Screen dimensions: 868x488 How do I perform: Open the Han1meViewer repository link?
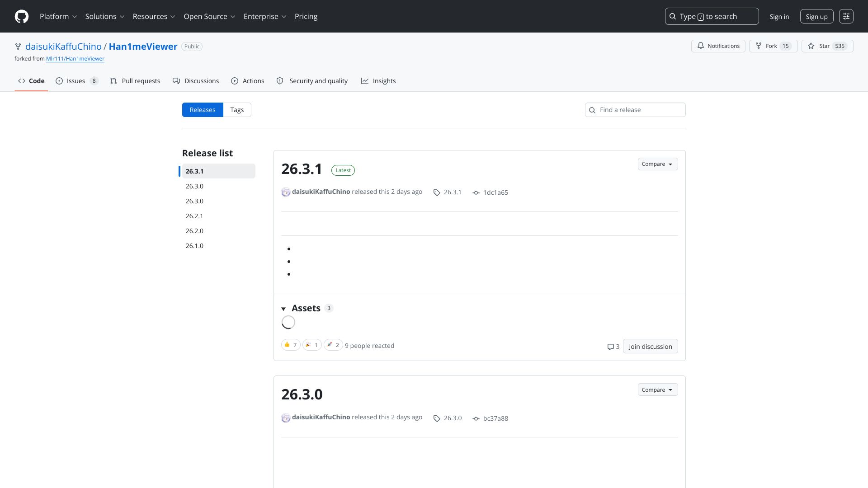point(143,47)
